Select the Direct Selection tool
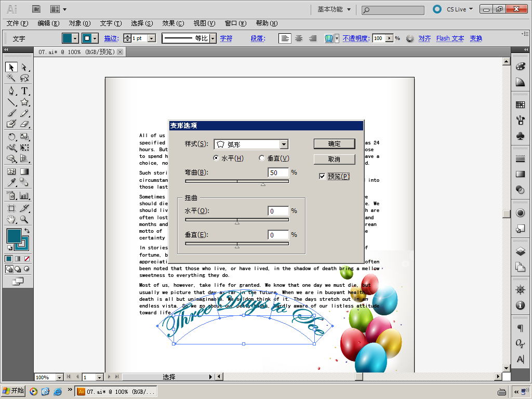This screenshot has height=399, width=532. tap(24, 67)
